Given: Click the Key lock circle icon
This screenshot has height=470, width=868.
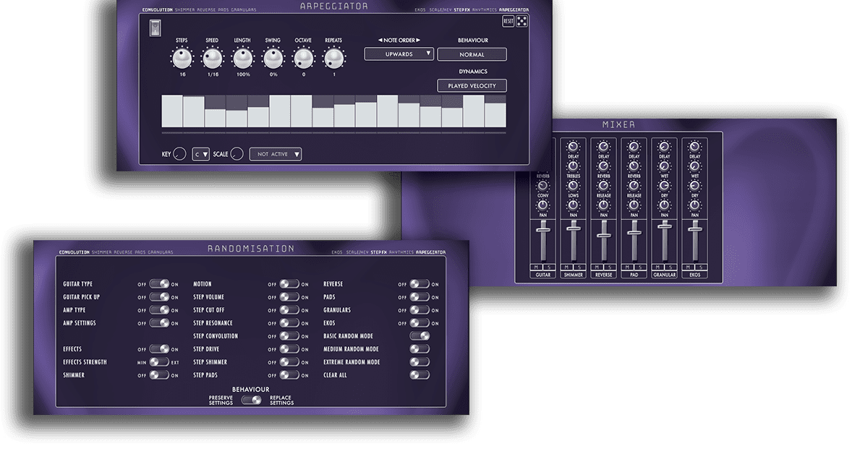Looking at the screenshot, I should pyautogui.click(x=179, y=154).
